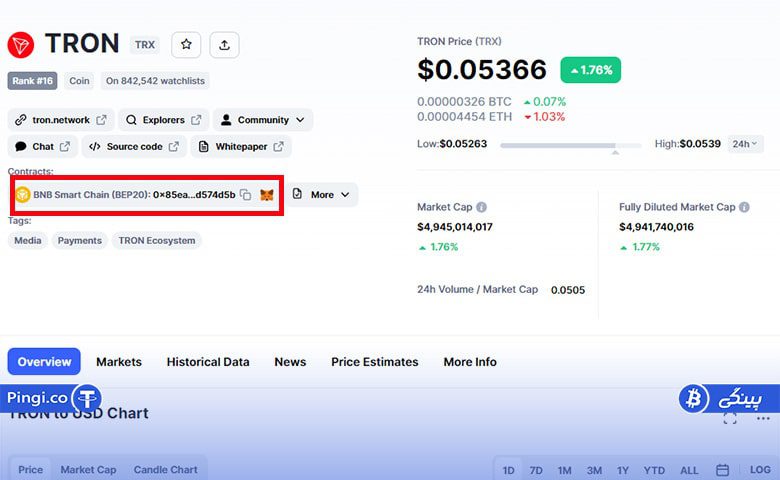Expand the Community dropdown
780x480 pixels.
click(263, 120)
